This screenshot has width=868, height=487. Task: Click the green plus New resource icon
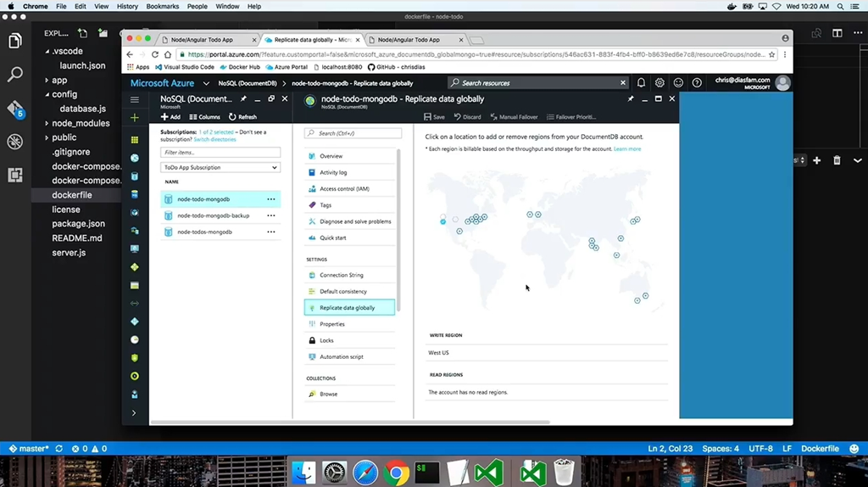pos(134,118)
